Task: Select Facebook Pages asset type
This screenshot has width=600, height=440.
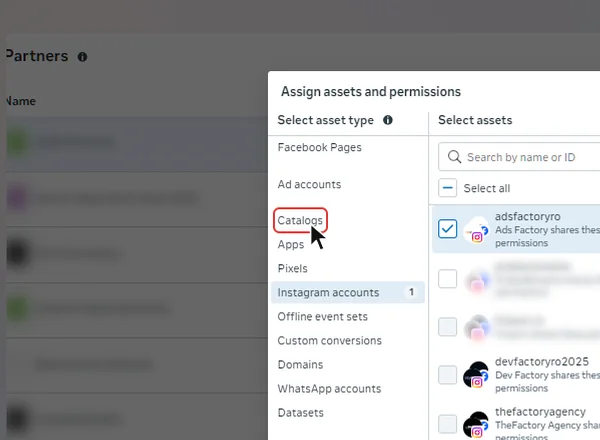Action: (x=320, y=148)
